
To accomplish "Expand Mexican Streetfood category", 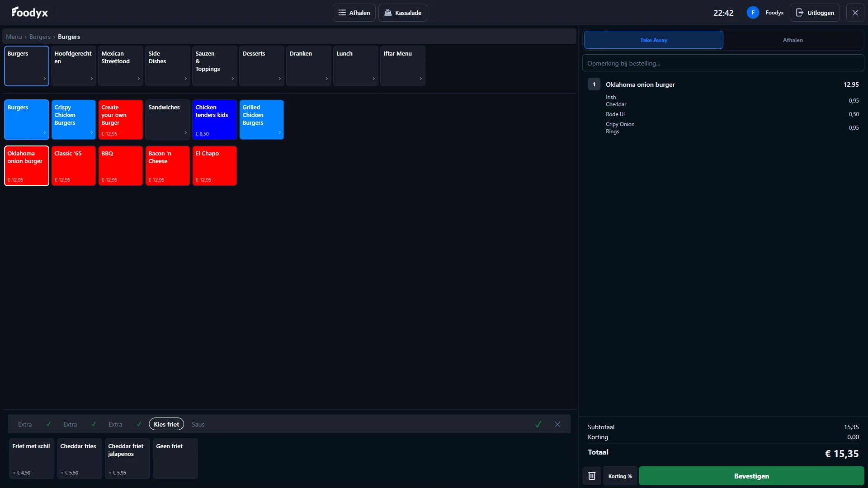I will (x=121, y=66).
